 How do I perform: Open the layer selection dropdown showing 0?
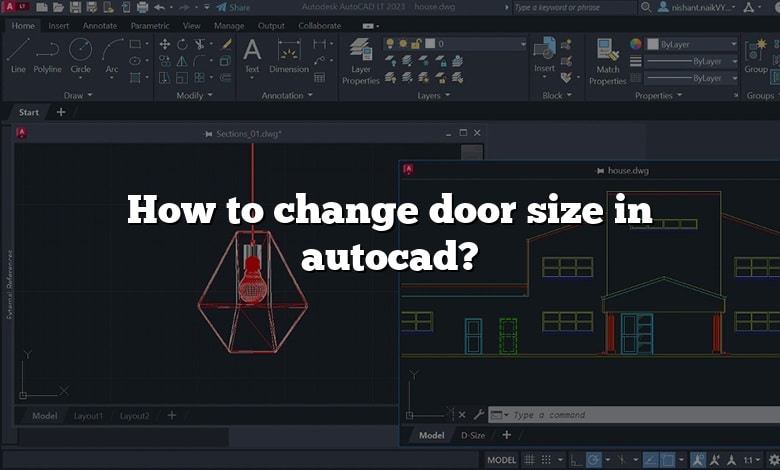(455, 44)
